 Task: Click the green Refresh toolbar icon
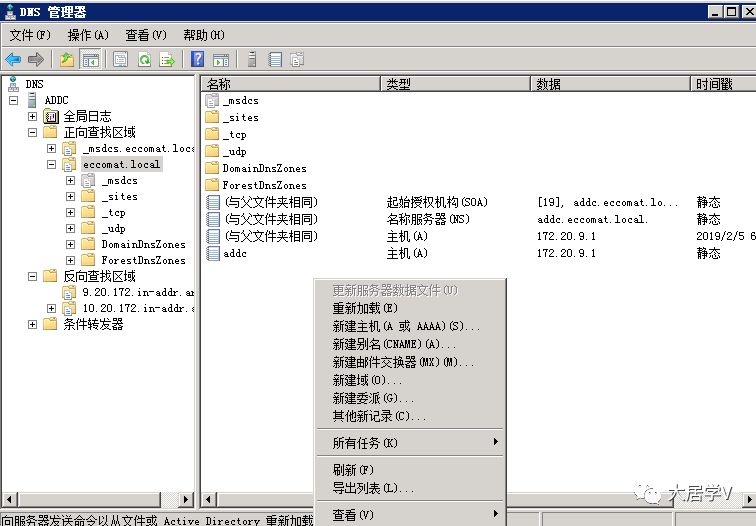[x=144, y=60]
